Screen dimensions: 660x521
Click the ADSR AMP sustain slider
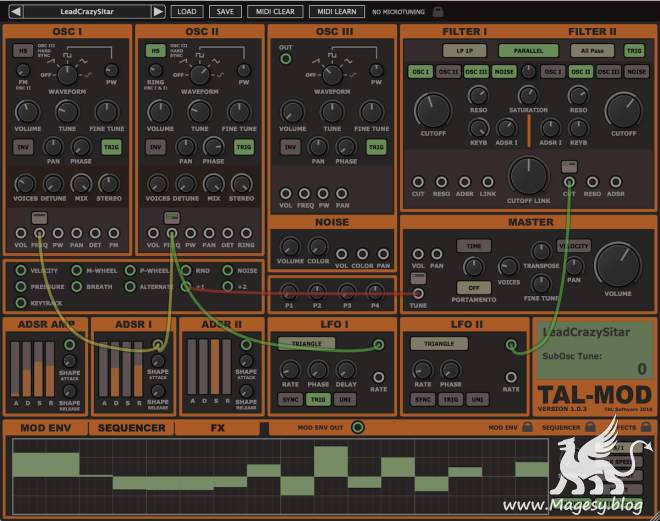click(x=38, y=369)
